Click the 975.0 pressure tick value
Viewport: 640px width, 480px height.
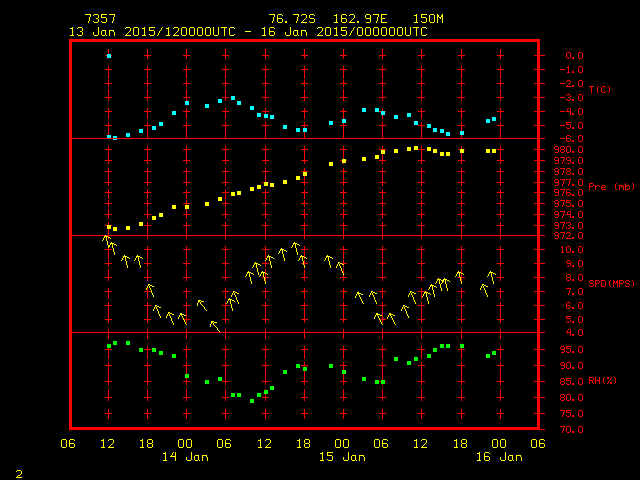coord(569,203)
